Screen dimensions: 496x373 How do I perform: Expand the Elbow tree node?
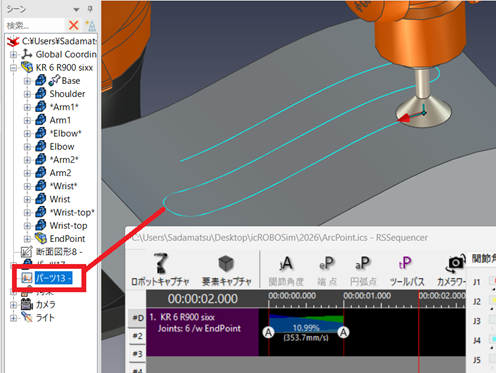point(27,147)
